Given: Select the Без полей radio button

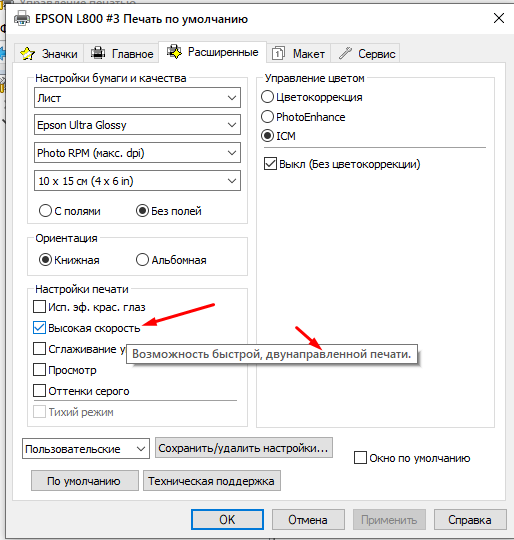Looking at the screenshot, I should [142, 211].
